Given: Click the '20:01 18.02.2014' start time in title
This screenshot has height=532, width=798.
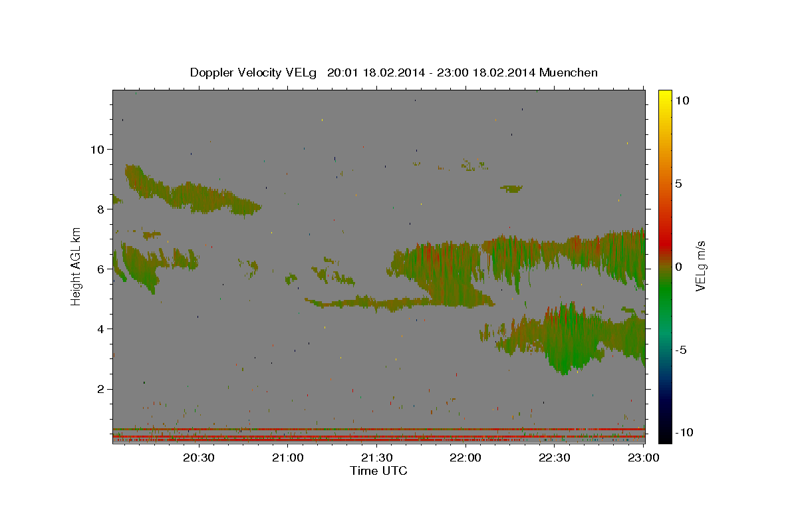Looking at the screenshot, I should (376, 72).
